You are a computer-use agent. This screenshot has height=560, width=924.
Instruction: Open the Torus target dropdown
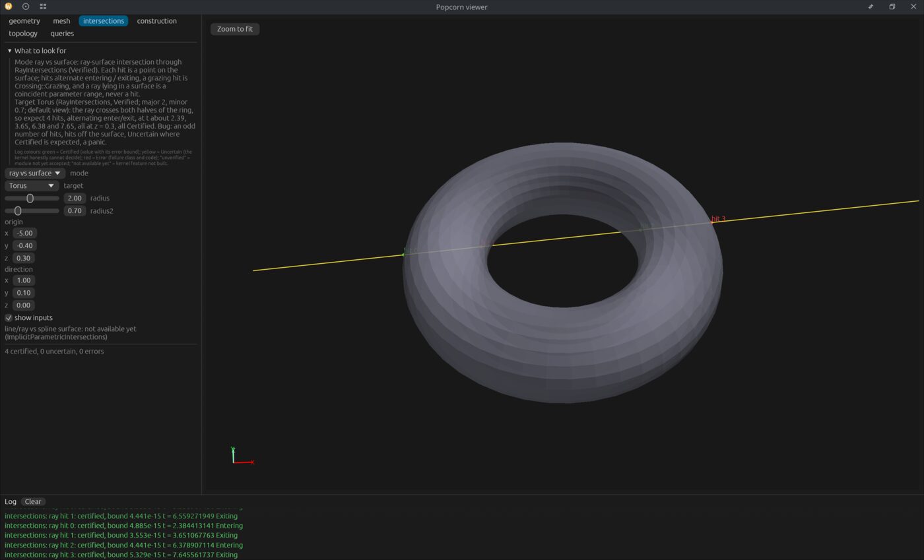click(32, 186)
